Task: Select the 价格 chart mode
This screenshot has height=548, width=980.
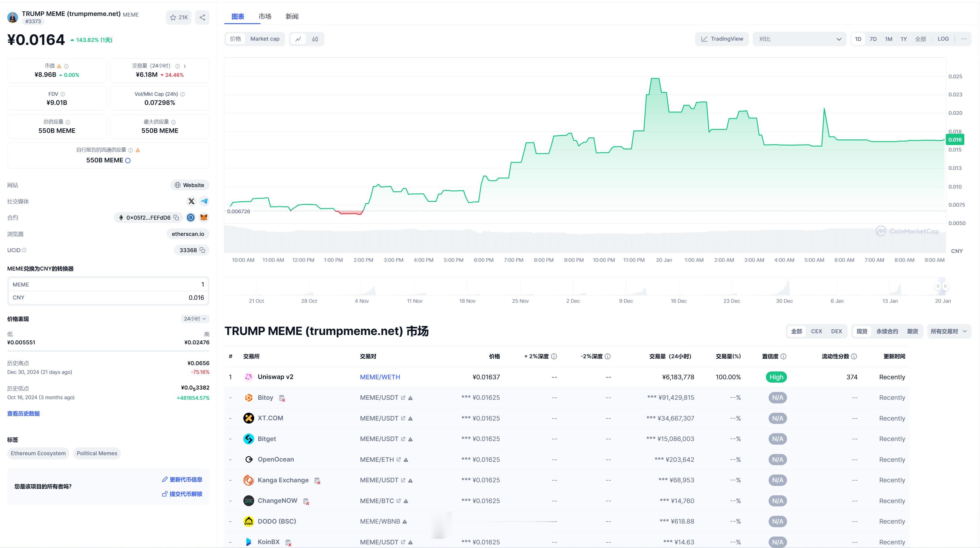Action: (x=236, y=39)
